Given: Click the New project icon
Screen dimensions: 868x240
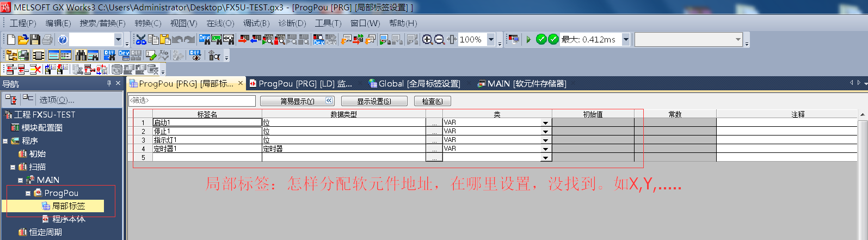Looking at the screenshot, I should click(x=11, y=39).
